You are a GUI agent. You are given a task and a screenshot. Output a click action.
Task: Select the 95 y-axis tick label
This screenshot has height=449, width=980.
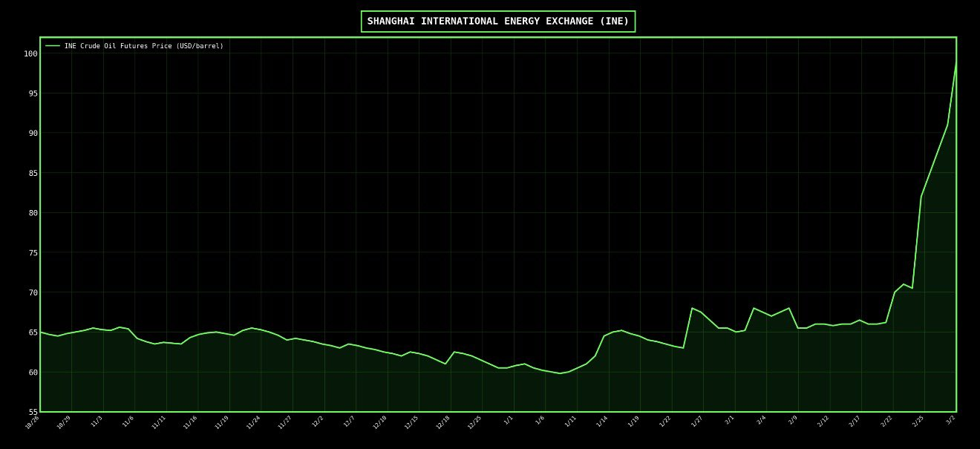[33, 94]
